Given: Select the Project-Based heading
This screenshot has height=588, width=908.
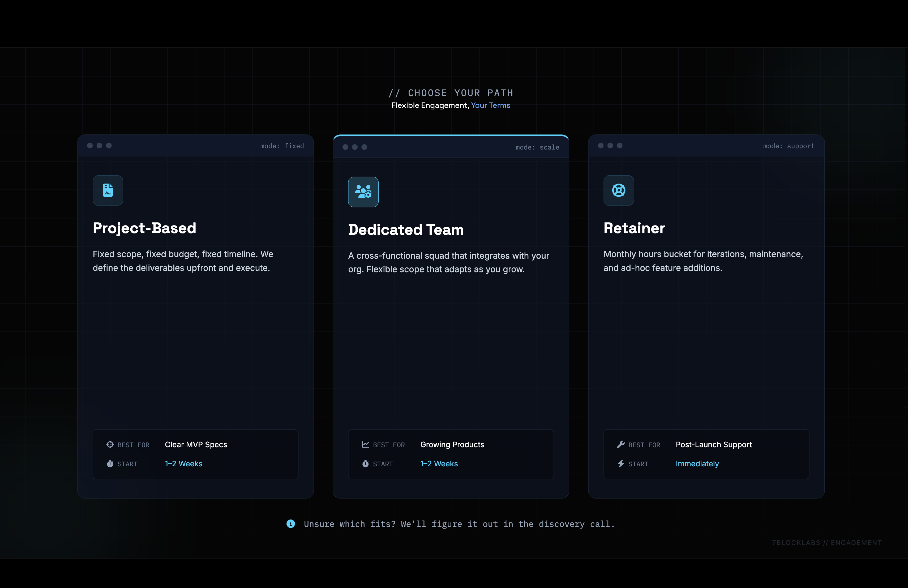Looking at the screenshot, I should pos(144,228).
